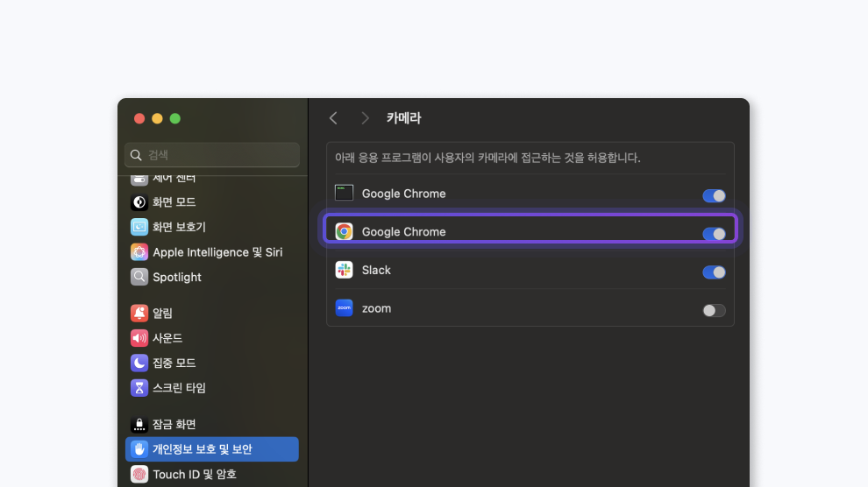Click the 카메라 page title
This screenshot has width=868, height=487.
403,117
